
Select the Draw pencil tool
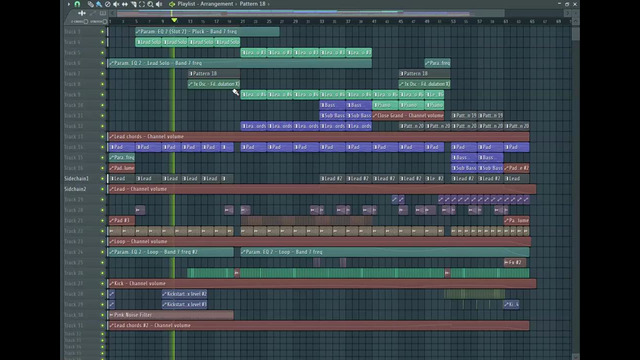coord(91,4)
